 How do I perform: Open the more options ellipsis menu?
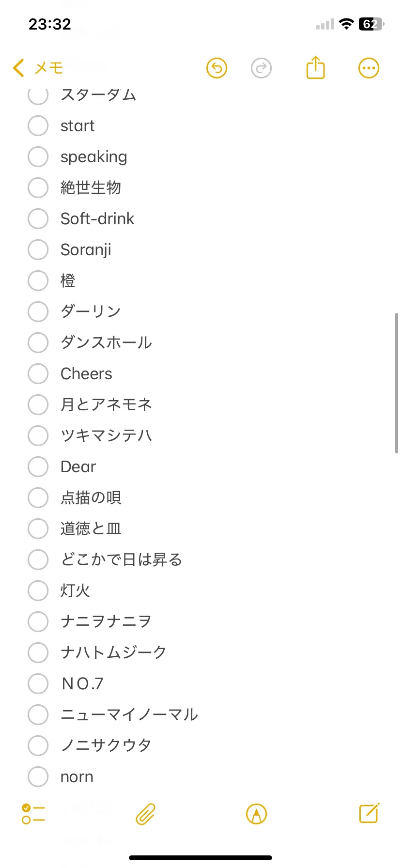(x=369, y=68)
